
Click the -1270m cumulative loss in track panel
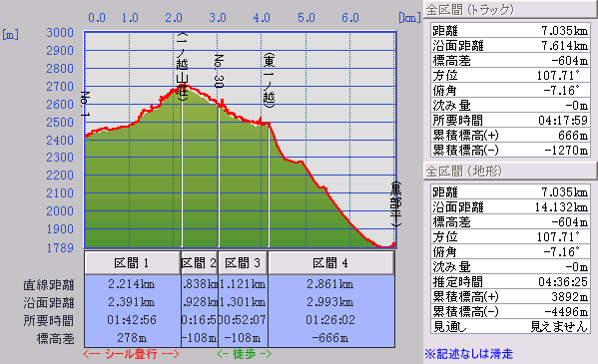567,151
